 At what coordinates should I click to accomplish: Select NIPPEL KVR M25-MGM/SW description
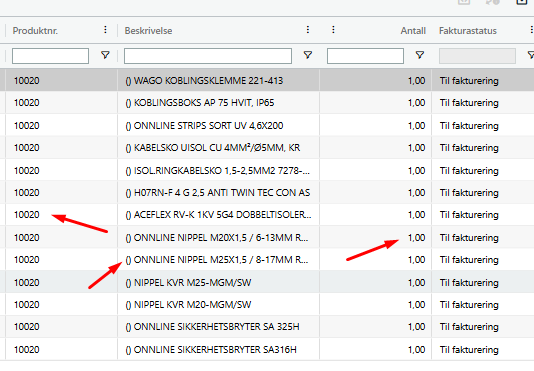(x=188, y=282)
